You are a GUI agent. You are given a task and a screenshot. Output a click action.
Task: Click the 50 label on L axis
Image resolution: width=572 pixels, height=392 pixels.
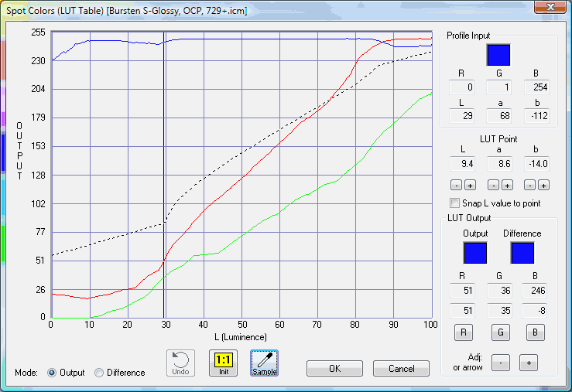[242, 324]
